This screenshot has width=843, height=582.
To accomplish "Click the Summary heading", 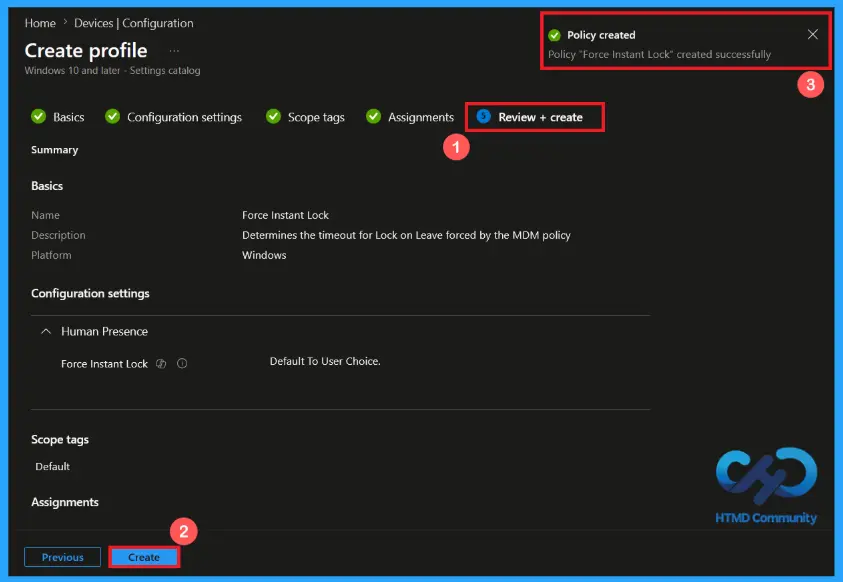I will (54, 150).
